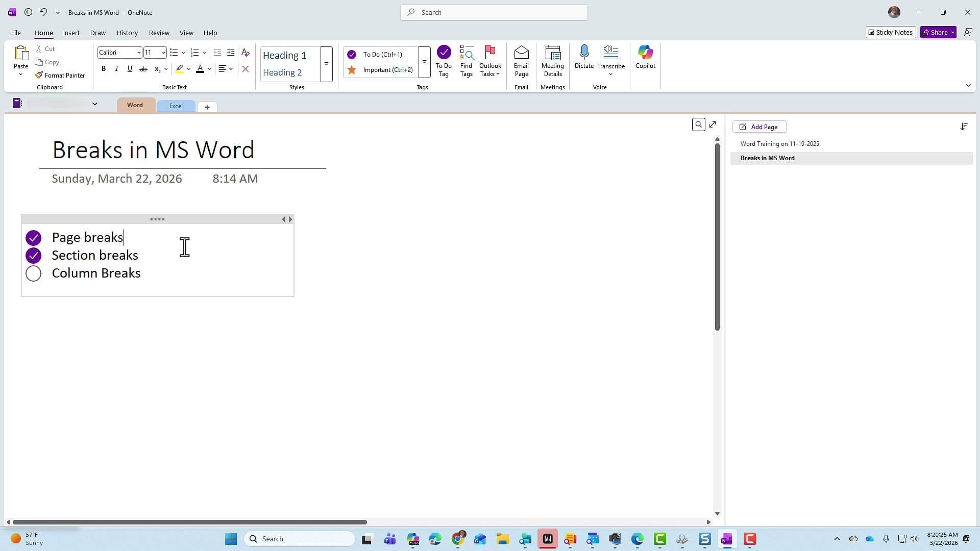The height and width of the screenshot is (551, 980).
Task: Open the Sticky Notes panel
Action: click(890, 32)
